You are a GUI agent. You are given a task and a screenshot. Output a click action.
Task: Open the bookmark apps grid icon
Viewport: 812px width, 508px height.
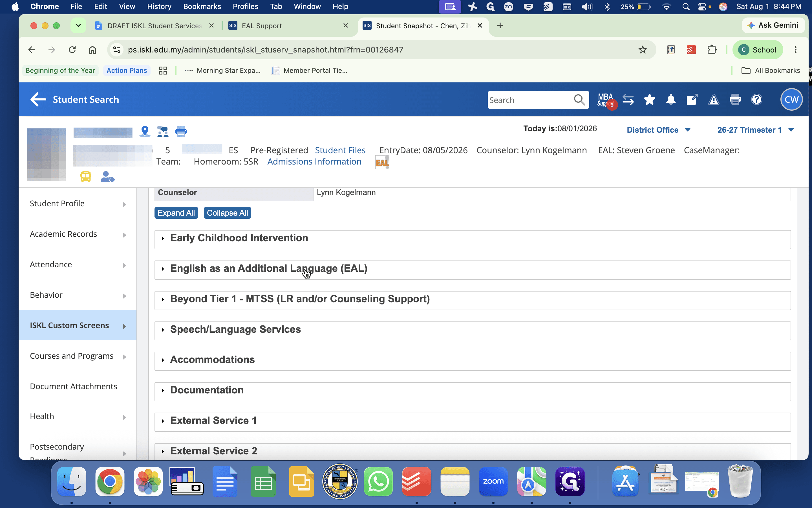pos(163,71)
